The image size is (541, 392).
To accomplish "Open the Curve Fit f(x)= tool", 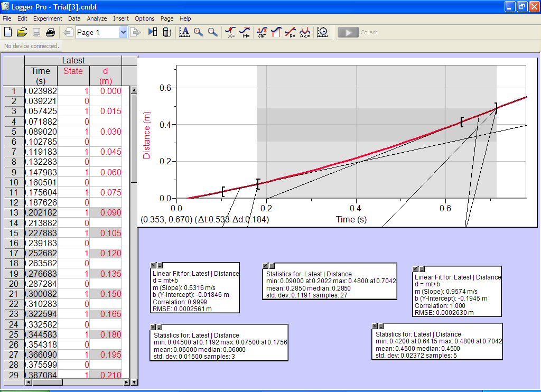I will 304,32.
